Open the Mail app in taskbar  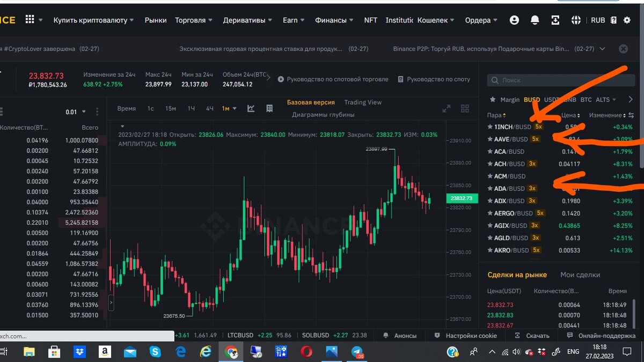130,352
